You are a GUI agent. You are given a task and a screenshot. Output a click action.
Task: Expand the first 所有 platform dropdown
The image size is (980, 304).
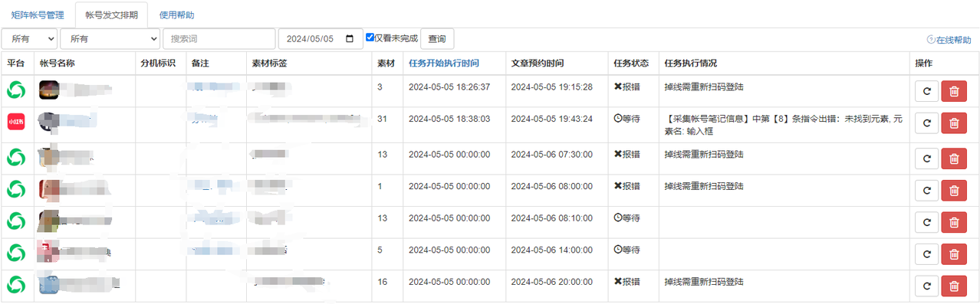[x=30, y=38]
